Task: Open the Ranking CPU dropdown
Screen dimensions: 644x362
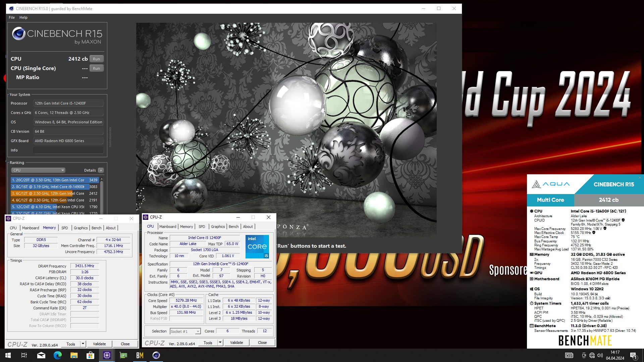Action: (38, 170)
